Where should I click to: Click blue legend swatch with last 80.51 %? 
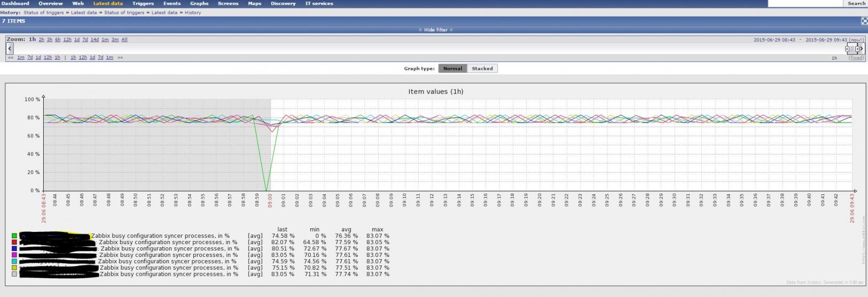(x=14, y=248)
